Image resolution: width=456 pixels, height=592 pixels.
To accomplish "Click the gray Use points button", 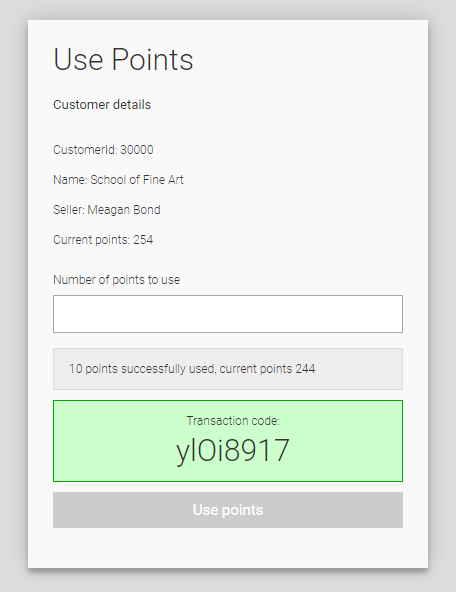I will [x=228, y=510].
